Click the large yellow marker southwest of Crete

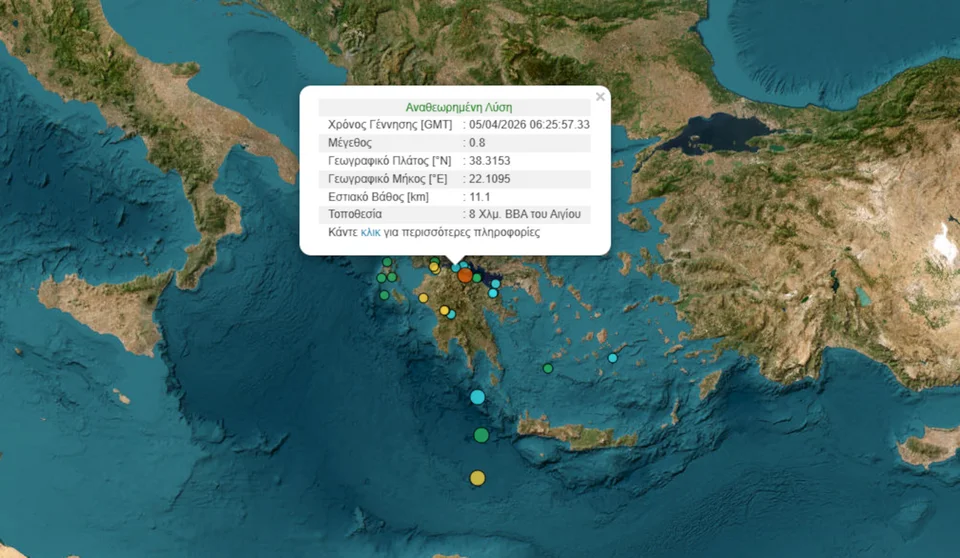pyautogui.click(x=478, y=478)
